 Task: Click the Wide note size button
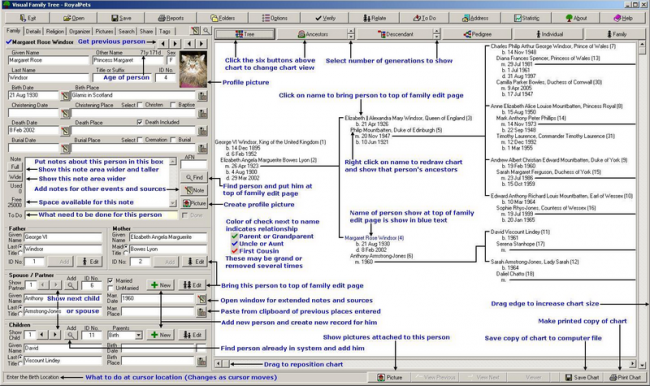[15, 177]
